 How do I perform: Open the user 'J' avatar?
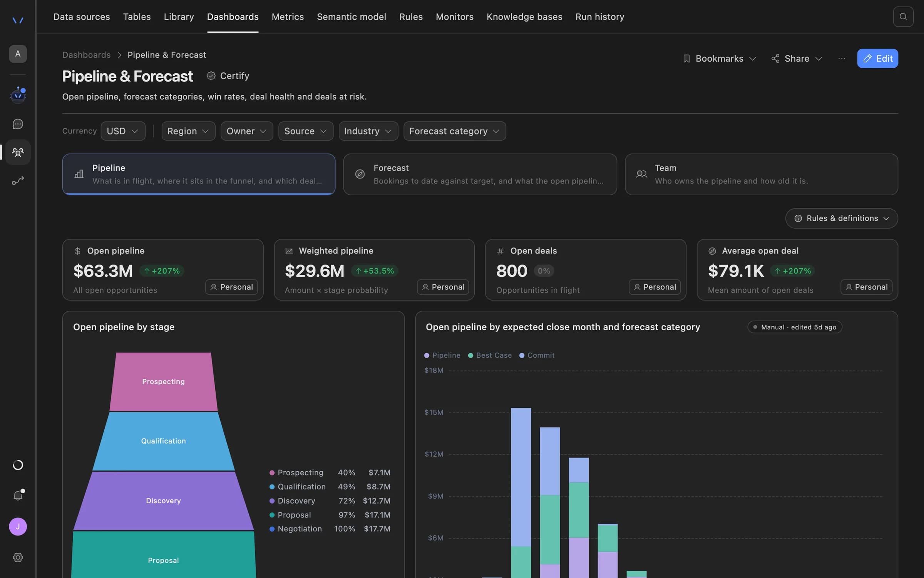click(18, 526)
